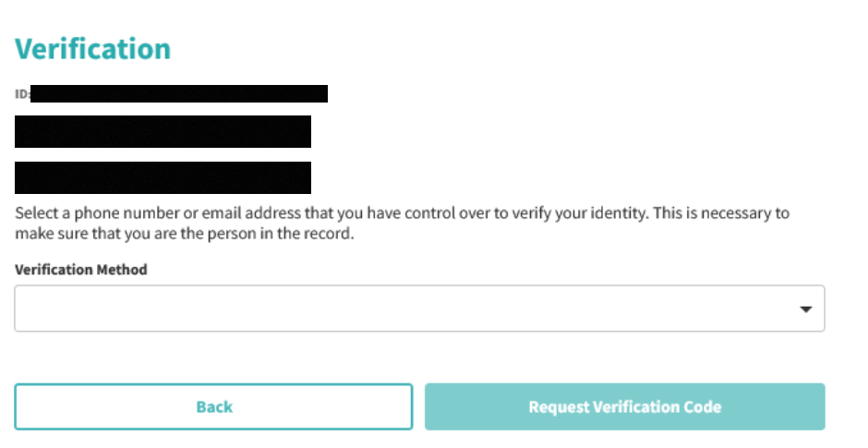Click the teal "Verification" title text
This screenshot has width=868, height=448.
(93, 49)
